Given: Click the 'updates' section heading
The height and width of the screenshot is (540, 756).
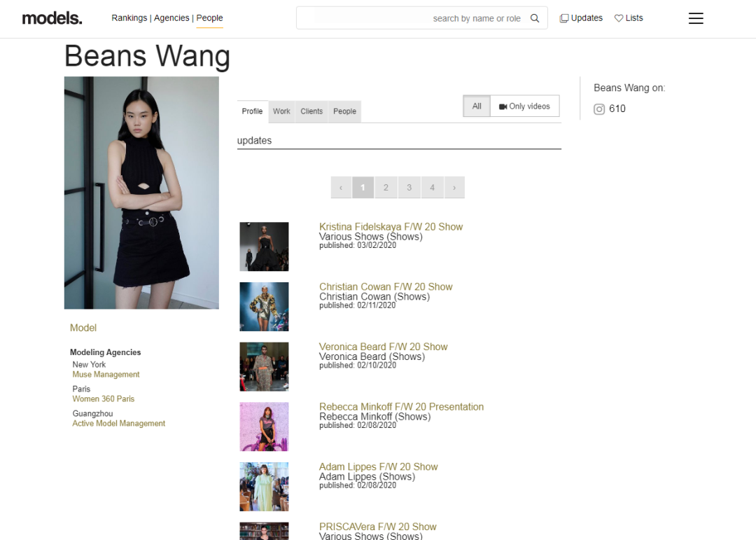Looking at the screenshot, I should pyautogui.click(x=254, y=141).
